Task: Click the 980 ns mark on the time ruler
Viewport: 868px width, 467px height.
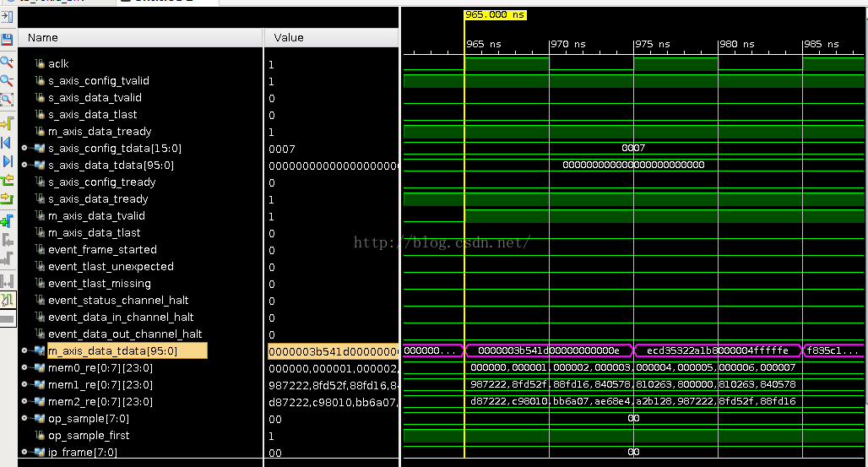Action: point(737,44)
